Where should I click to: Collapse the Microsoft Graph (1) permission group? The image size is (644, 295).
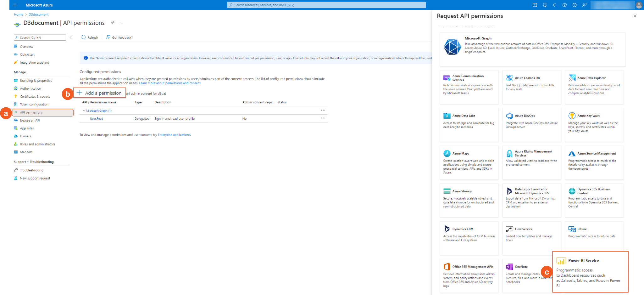84,111
